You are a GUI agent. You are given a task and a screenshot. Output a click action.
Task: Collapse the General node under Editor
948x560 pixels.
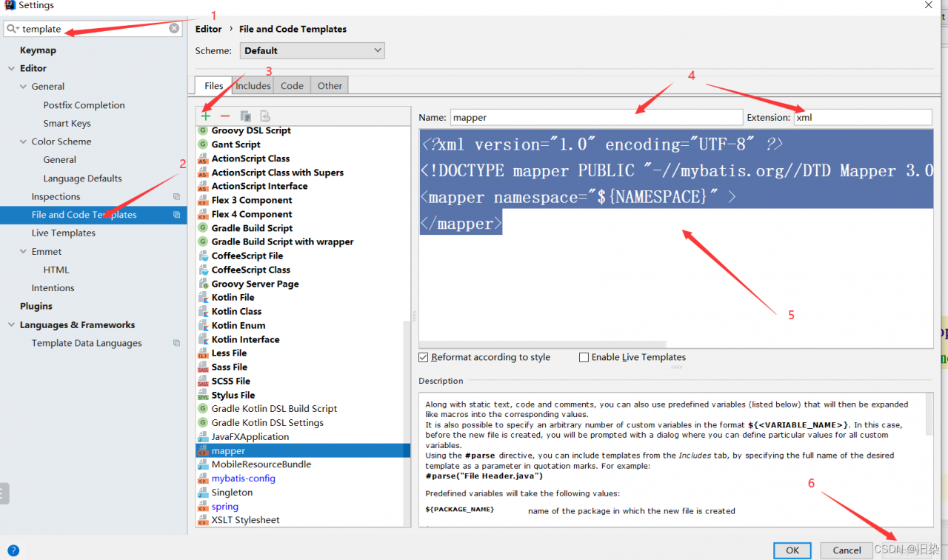click(23, 87)
